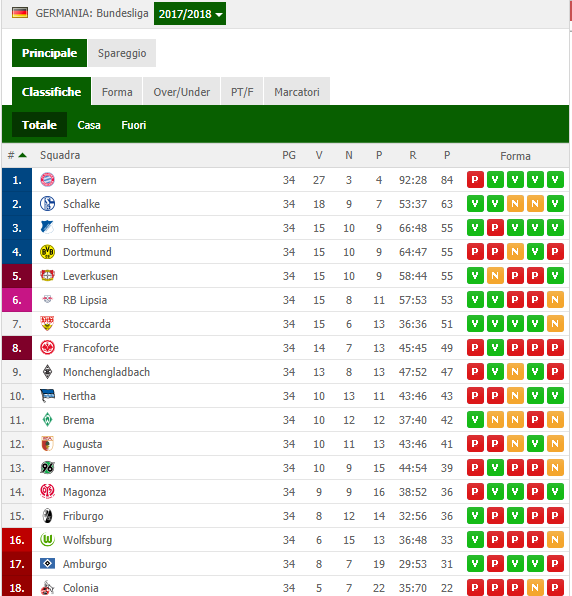Screen dimensions: 572x596
Task: Click Bayern's first red P form box
Action: [x=475, y=179]
